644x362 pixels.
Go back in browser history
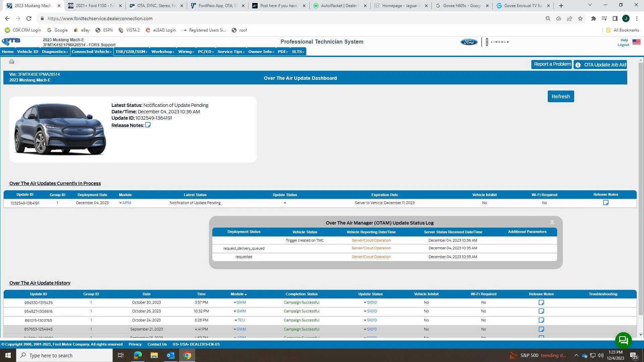tap(7, 18)
